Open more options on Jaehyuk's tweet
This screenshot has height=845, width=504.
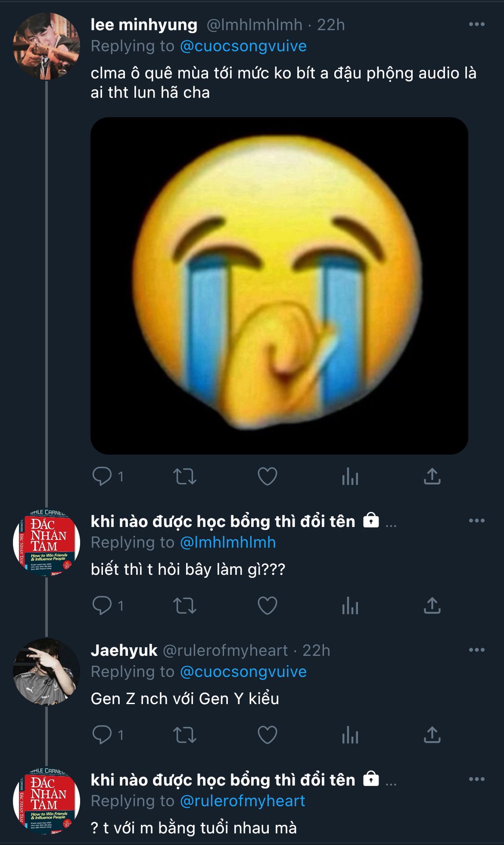[477, 650]
